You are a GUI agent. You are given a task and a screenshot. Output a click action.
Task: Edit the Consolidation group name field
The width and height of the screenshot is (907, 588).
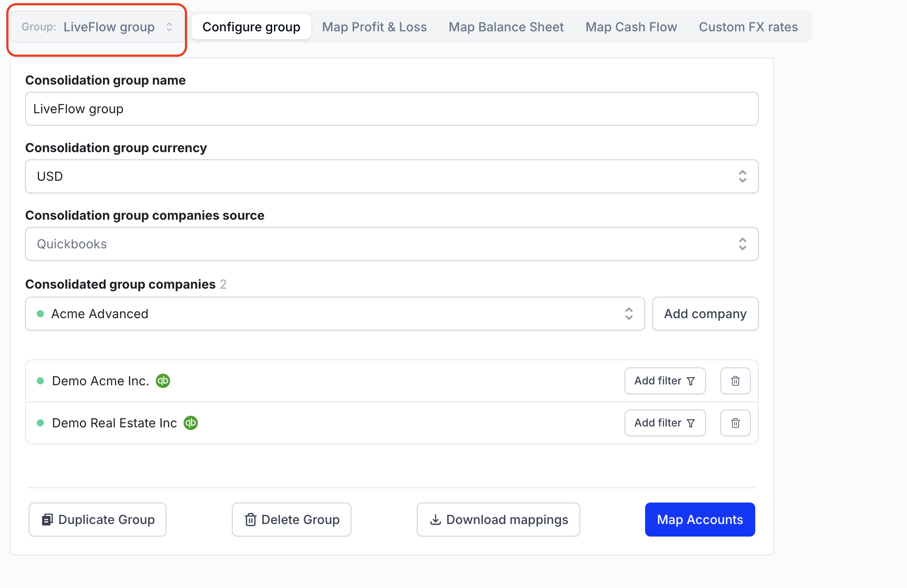click(x=392, y=109)
